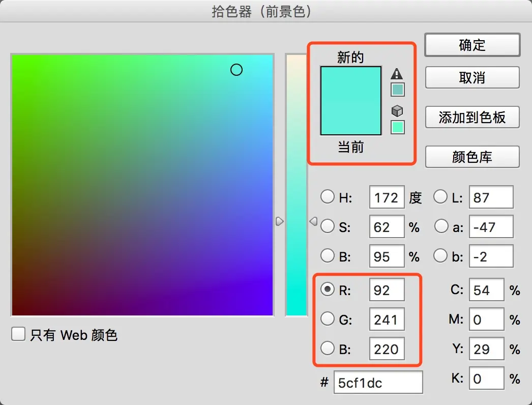Click the out-of-gamut warning triangle icon
The height and width of the screenshot is (405, 532).
(397, 74)
